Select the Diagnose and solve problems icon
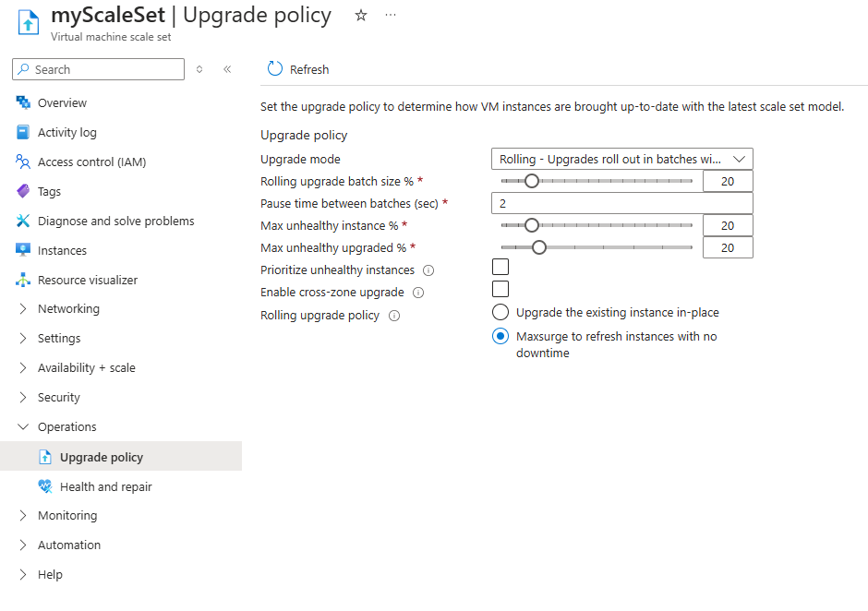 click(x=25, y=221)
